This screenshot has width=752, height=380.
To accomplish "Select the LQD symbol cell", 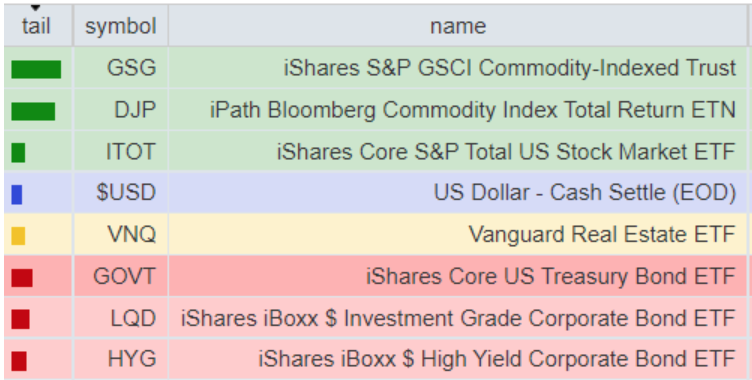I will 121,318.
